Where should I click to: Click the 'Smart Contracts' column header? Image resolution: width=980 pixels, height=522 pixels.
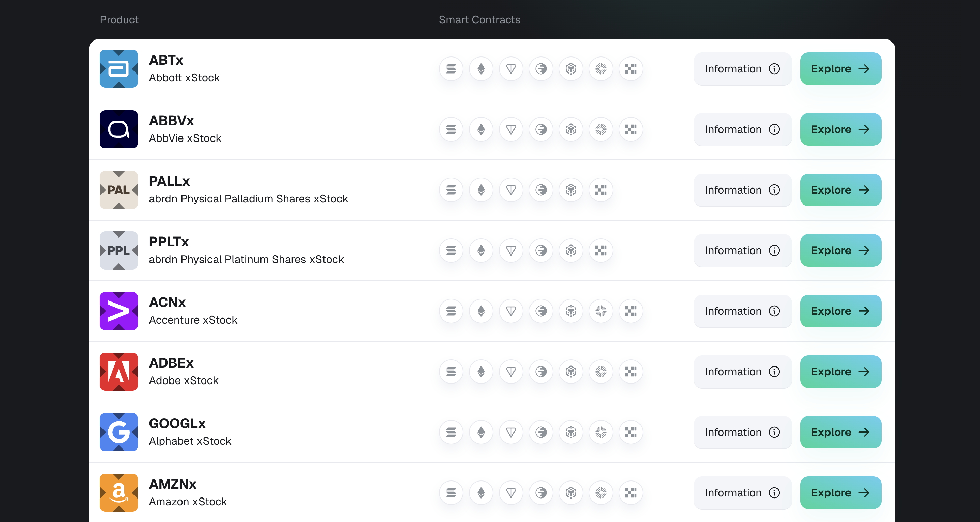(479, 20)
